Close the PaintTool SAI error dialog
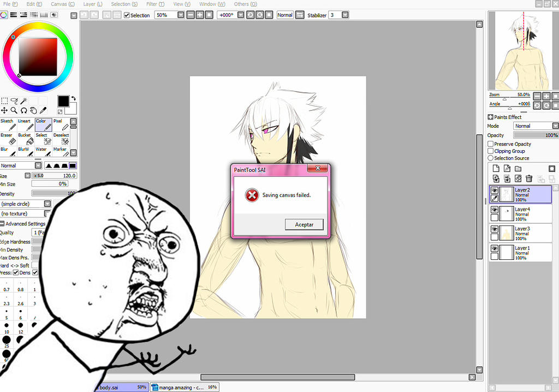Image resolution: width=559 pixels, height=392 pixels. pos(317,168)
